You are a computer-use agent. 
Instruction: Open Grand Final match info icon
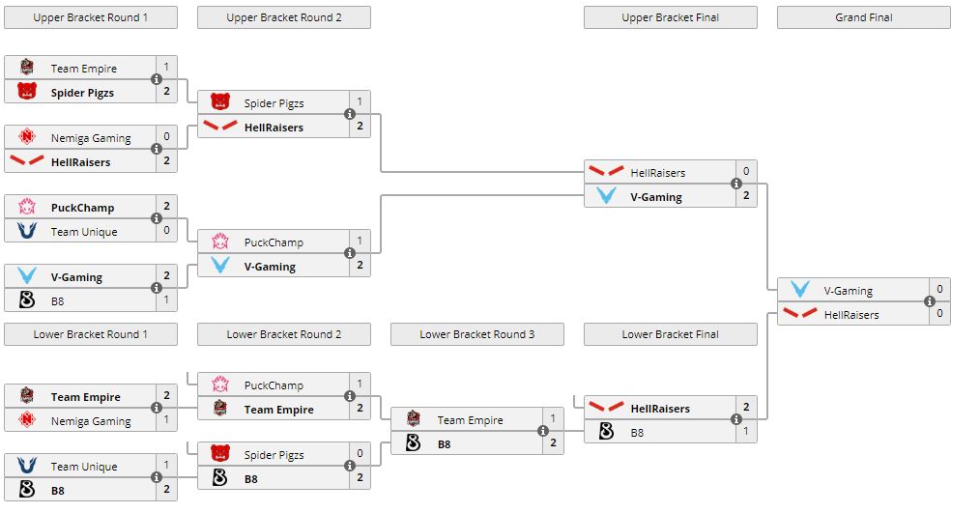pos(930,302)
